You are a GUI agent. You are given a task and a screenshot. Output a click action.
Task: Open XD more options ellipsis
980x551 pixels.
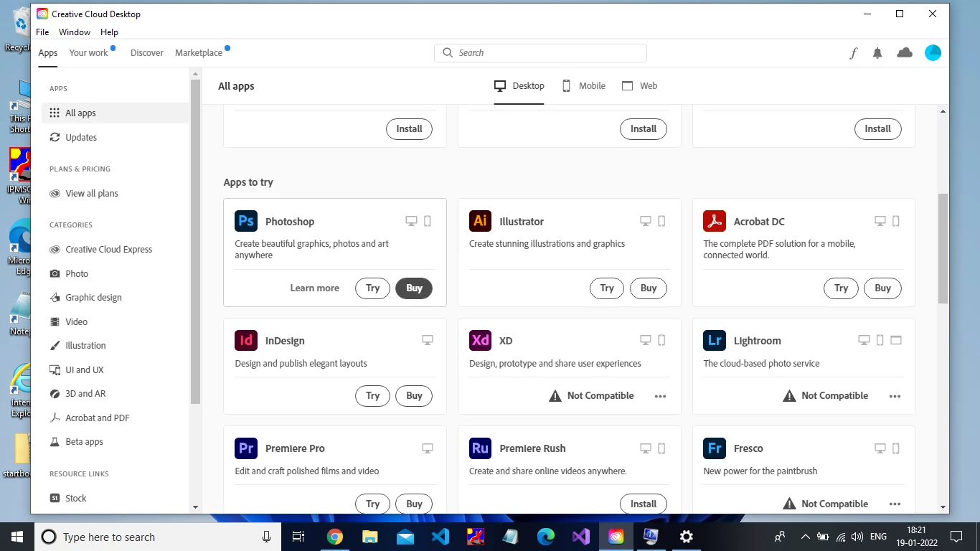(x=661, y=396)
